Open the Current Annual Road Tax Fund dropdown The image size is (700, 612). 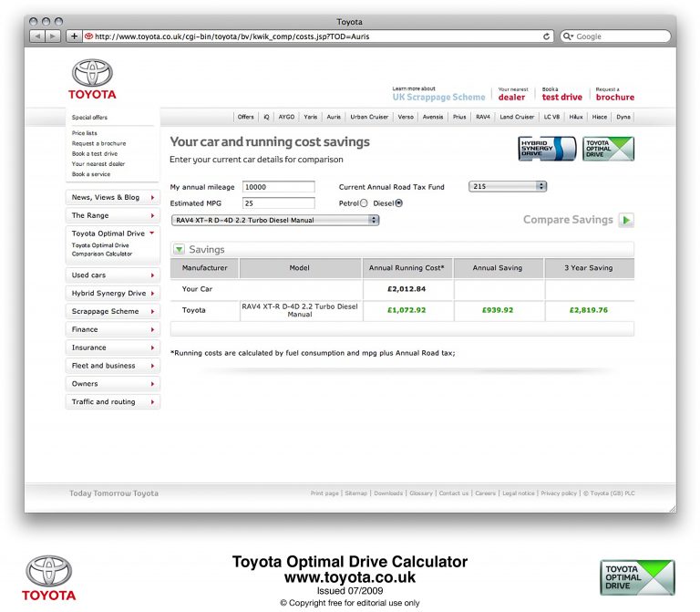[x=507, y=186]
